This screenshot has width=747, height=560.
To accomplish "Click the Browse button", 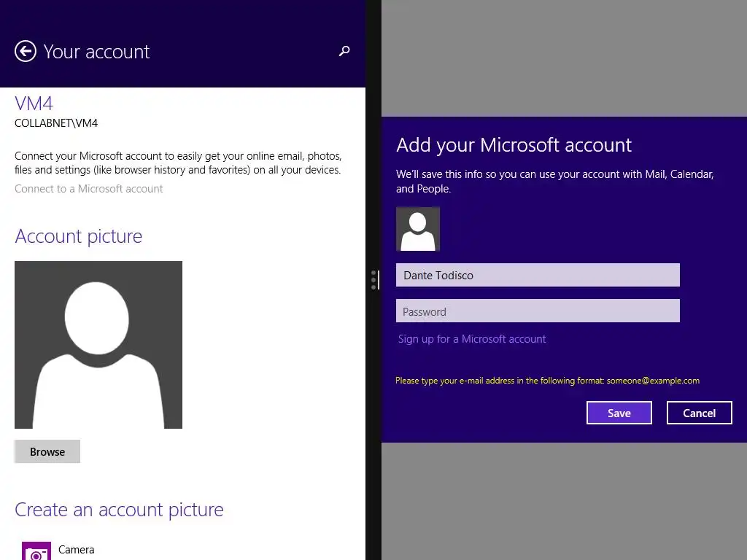I will (47, 451).
